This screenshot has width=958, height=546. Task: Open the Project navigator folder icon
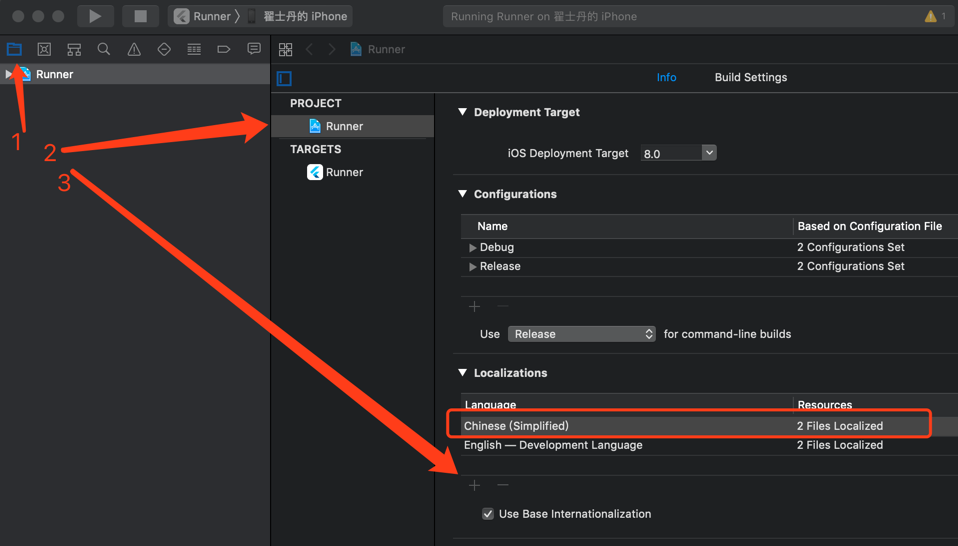(x=14, y=49)
